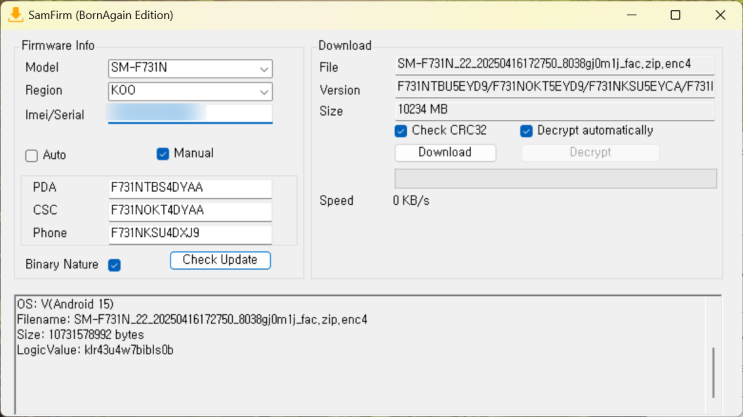Focus the CSC text field
This screenshot has width=743, height=417.
pos(190,211)
